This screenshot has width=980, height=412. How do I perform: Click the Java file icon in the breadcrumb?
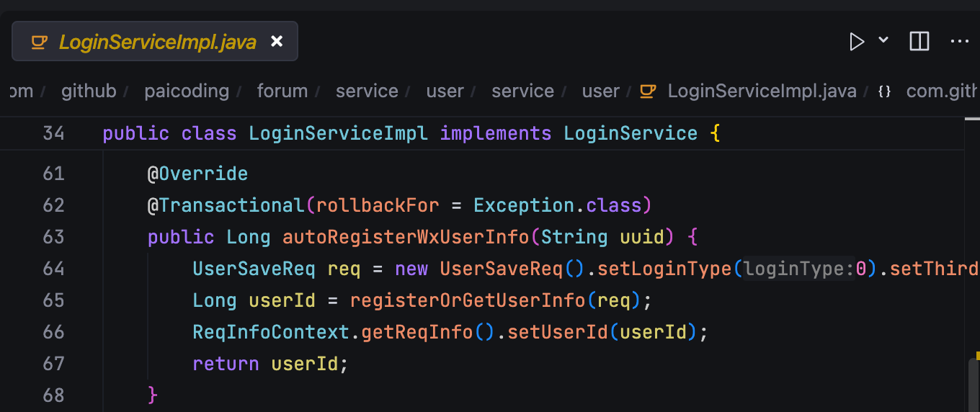pos(649,91)
